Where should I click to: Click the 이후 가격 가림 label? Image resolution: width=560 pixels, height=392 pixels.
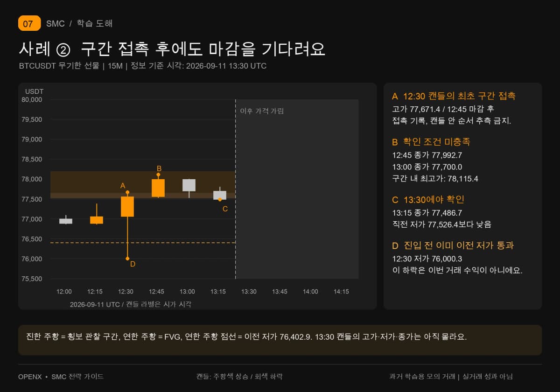point(262,111)
